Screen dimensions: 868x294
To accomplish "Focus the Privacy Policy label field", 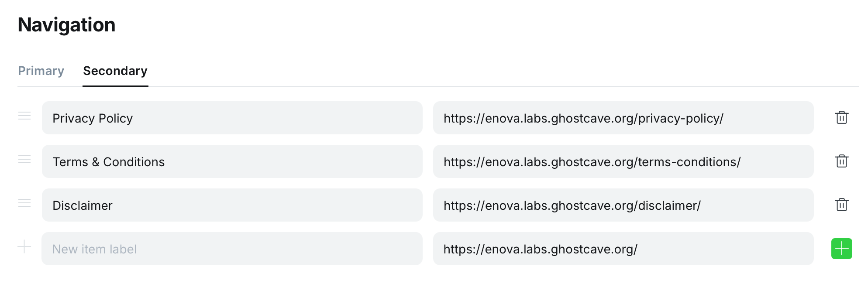I will point(232,118).
